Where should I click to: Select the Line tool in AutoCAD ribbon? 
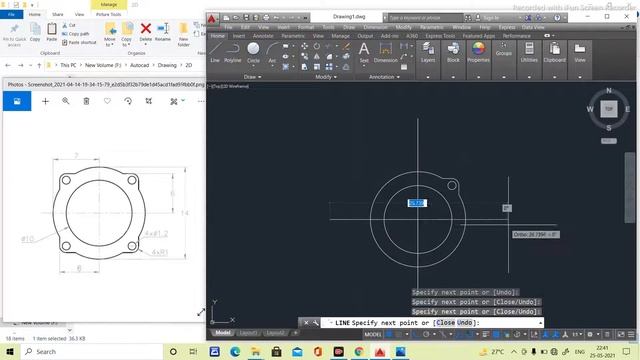pos(215,53)
